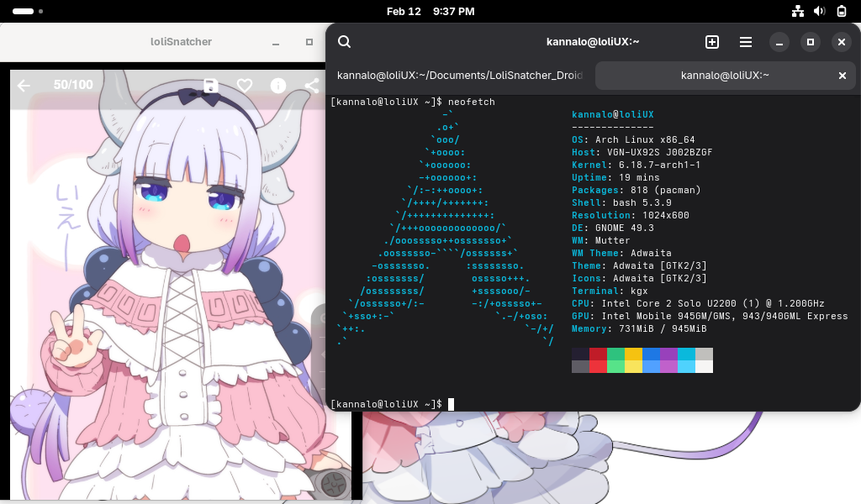Select the kannalo@loliUX:~ terminal tab

(x=725, y=75)
